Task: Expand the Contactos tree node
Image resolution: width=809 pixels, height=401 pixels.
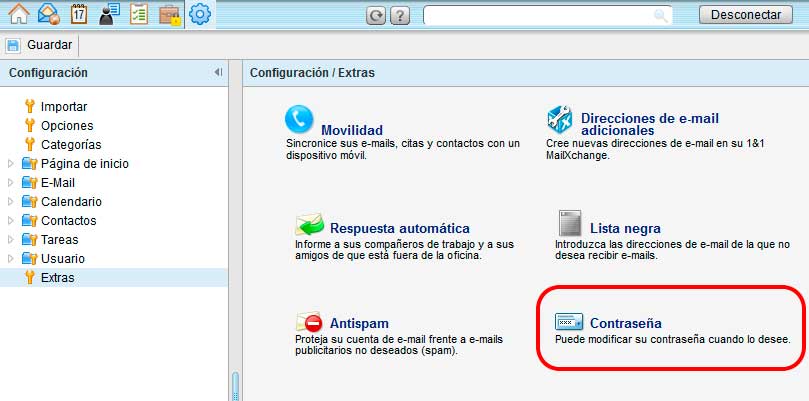Action: pos(11,220)
